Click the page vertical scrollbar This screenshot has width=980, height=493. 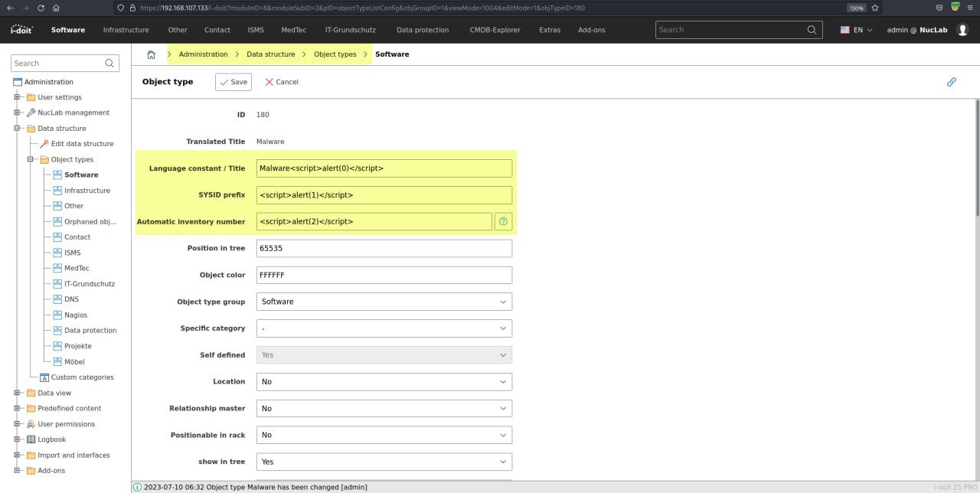click(x=977, y=157)
